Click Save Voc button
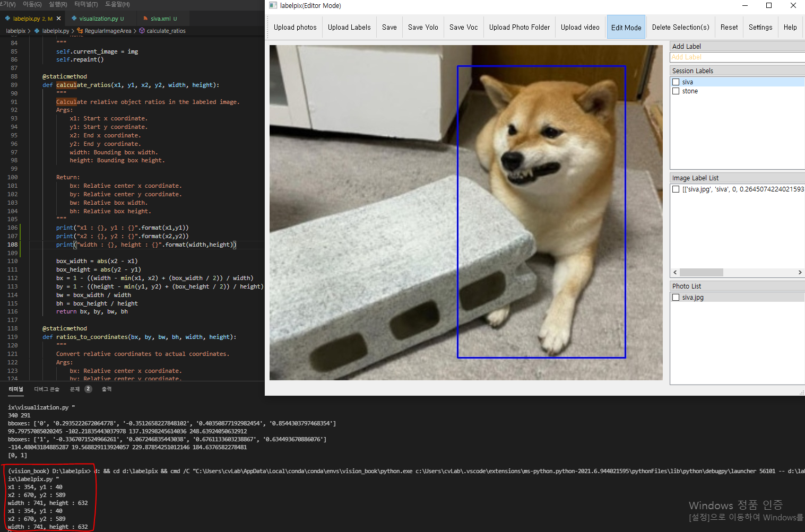The image size is (805, 532). [x=463, y=27]
